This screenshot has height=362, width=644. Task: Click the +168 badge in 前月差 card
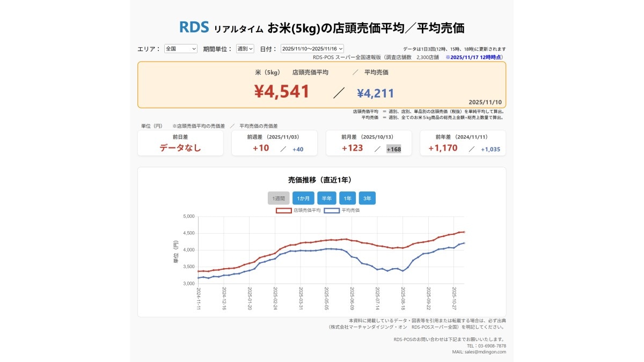394,149
